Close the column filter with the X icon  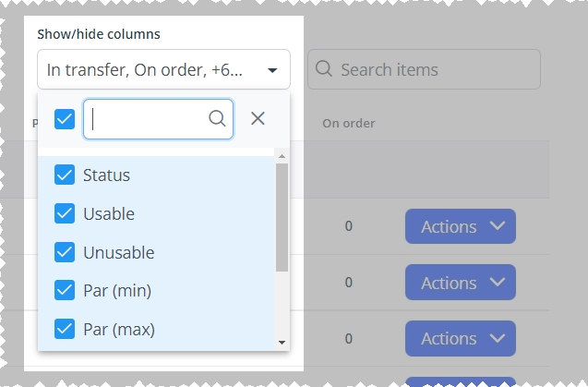coord(258,118)
